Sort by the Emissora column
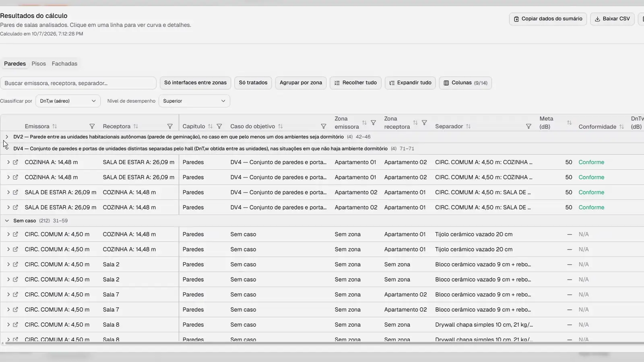 [55, 126]
